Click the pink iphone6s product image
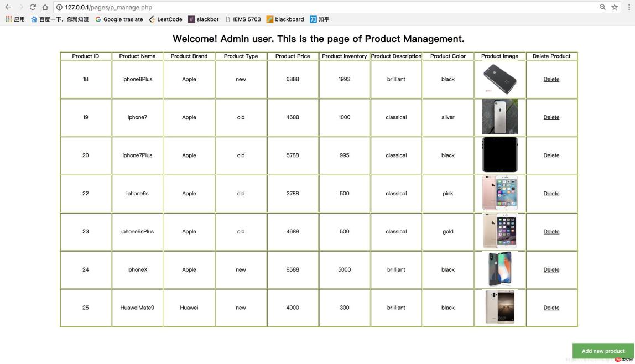This screenshot has height=364, width=635. pos(499,193)
